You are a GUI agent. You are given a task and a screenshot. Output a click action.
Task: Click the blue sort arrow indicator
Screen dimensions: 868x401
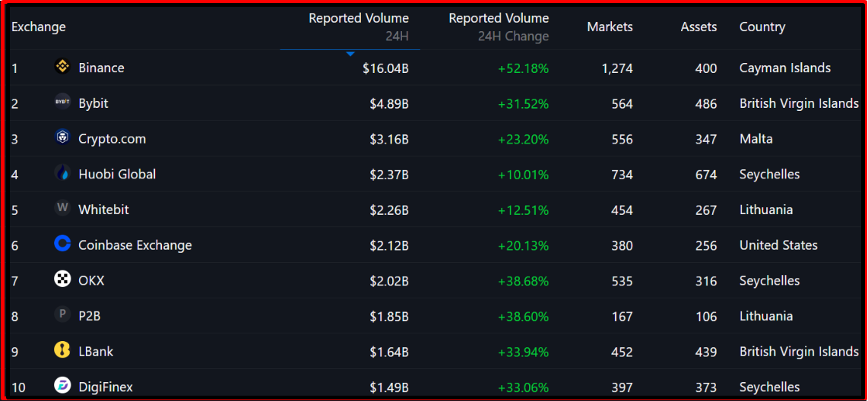coord(350,54)
